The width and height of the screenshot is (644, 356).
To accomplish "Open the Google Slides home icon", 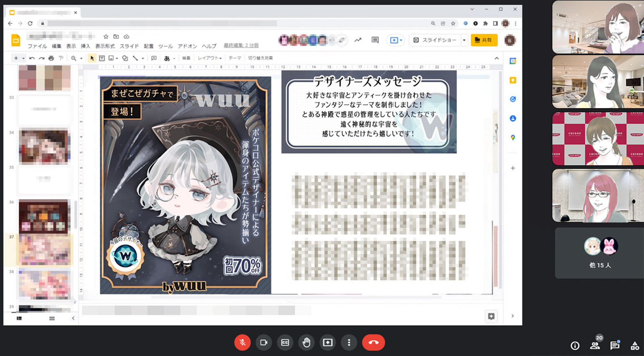I will tap(16, 40).
